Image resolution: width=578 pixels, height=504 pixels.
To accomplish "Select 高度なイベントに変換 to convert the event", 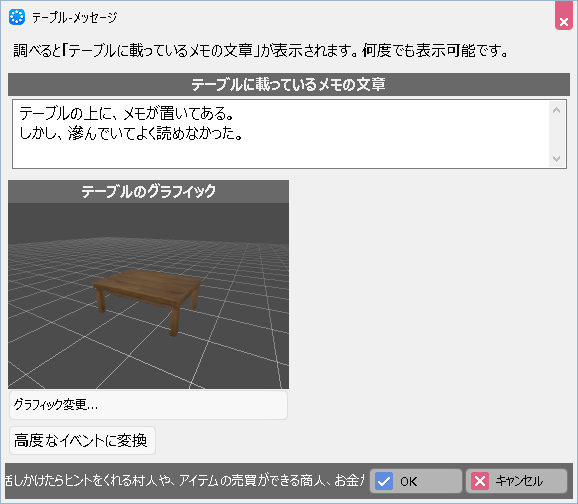I will (82, 441).
